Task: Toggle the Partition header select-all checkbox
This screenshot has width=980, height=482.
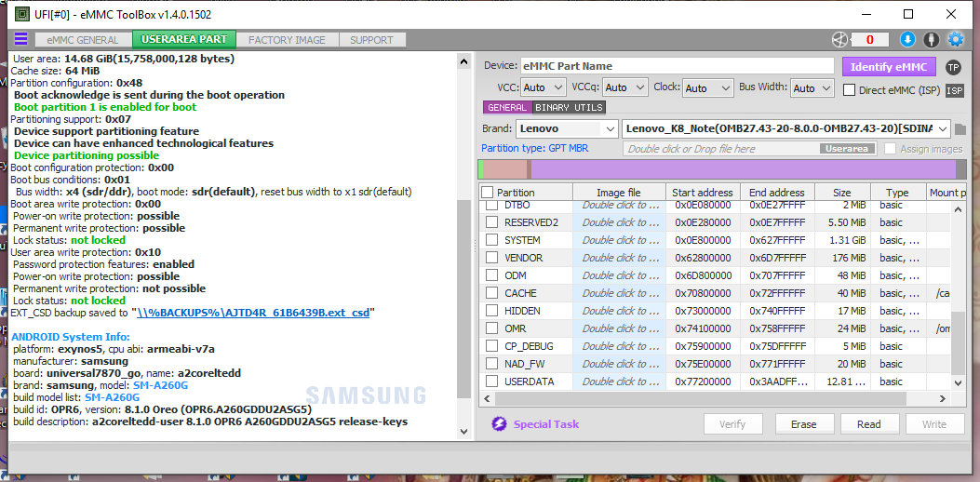Action: (x=488, y=193)
